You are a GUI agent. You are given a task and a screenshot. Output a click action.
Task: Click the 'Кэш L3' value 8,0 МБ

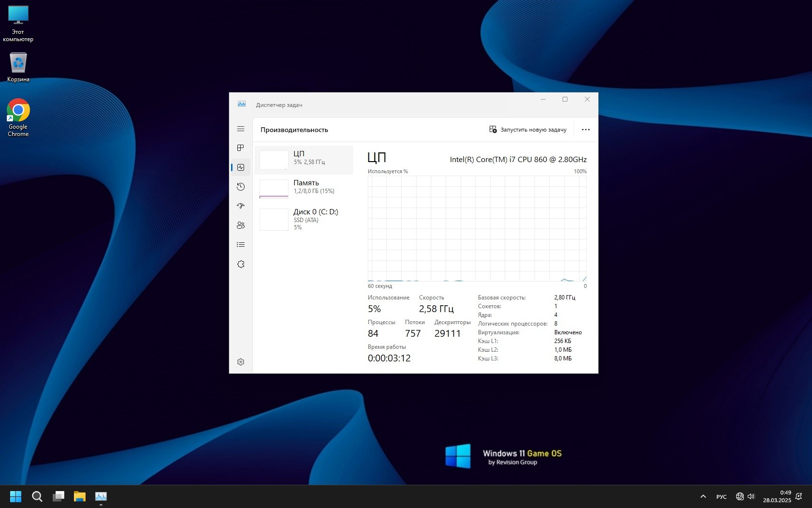(563, 359)
